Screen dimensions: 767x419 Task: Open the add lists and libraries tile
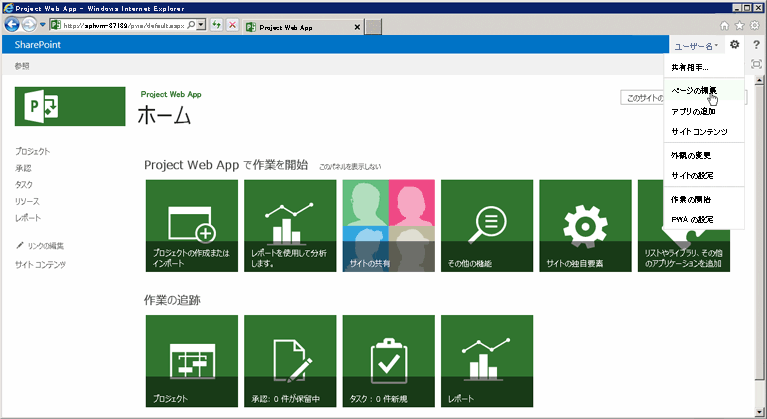pyautogui.click(x=683, y=249)
